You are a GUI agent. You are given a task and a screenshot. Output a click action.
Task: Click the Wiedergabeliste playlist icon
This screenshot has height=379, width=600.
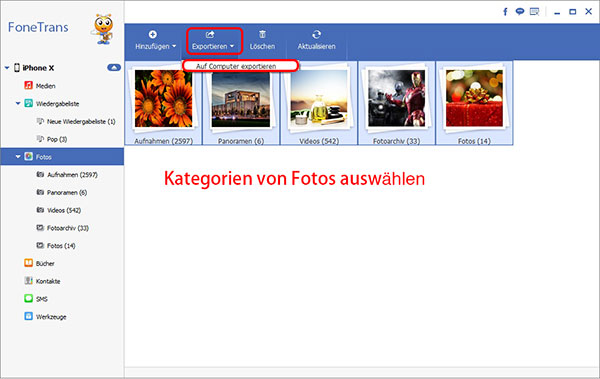click(x=28, y=103)
